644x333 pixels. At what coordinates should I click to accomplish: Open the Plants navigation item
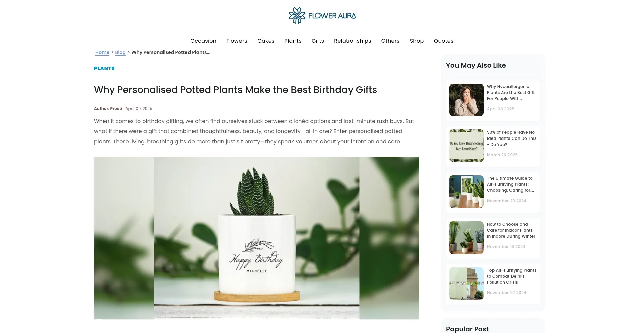(x=293, y=41)
